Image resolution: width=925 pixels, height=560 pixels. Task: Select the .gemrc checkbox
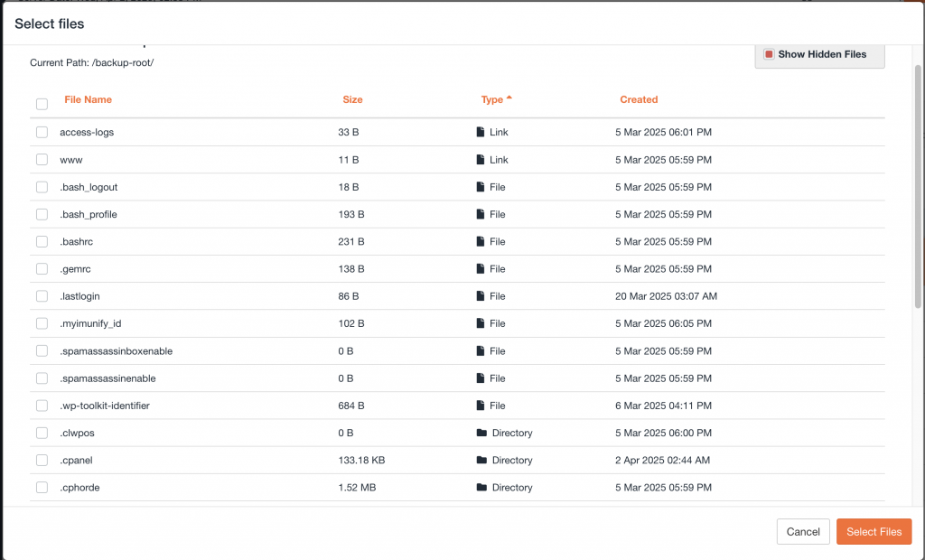[42, 268]
